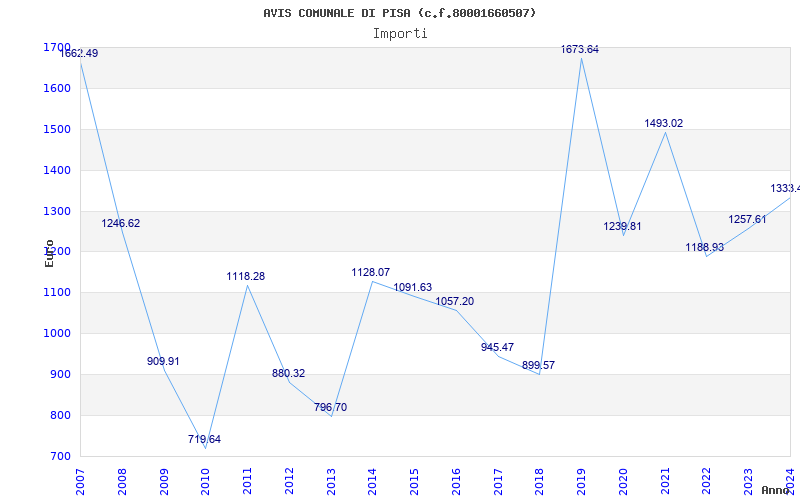Click x-axis year 2020
This screenshot has height=500, width=800.
(623, 482)
